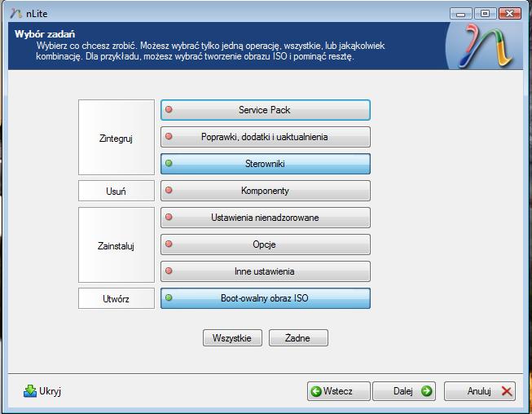The image size is (532, 414).
Task: Toggle the Komponenty removal task
Action: click(266, 191)
